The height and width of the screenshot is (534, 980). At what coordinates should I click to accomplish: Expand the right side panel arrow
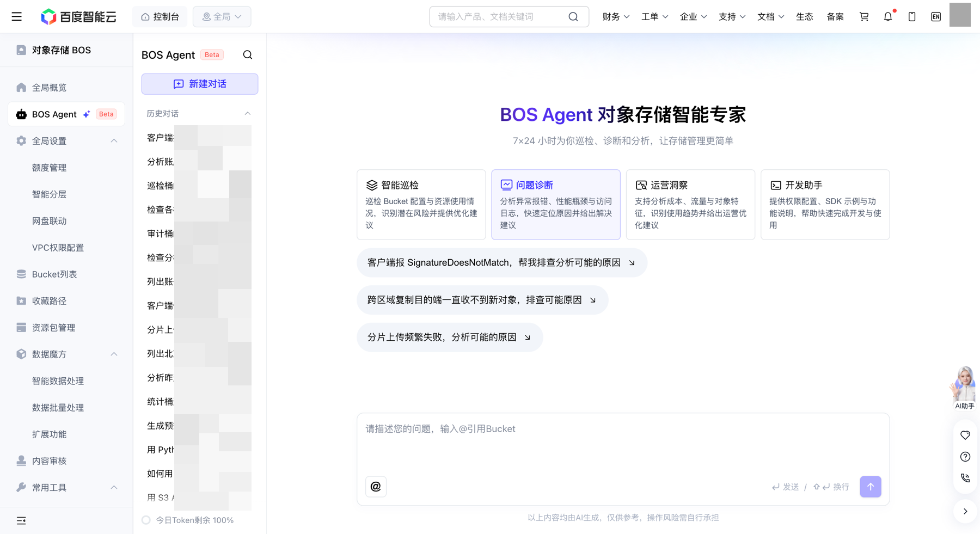coord(965,512)
